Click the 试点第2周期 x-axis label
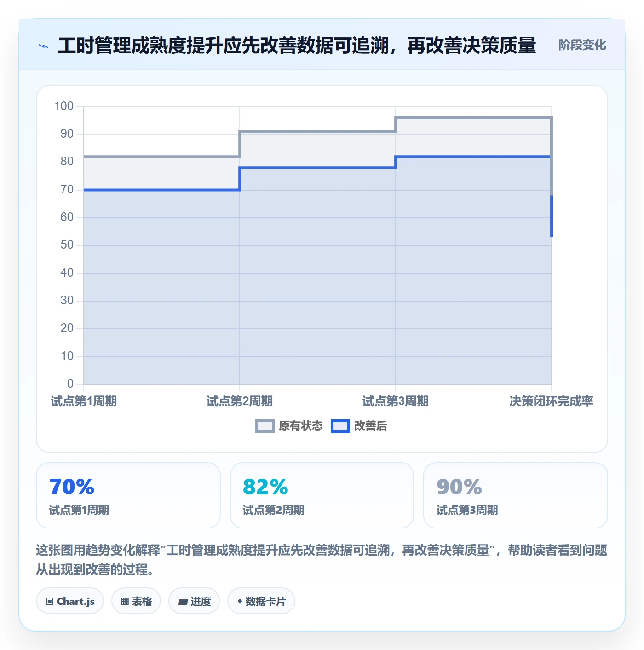 click(240, 401)
